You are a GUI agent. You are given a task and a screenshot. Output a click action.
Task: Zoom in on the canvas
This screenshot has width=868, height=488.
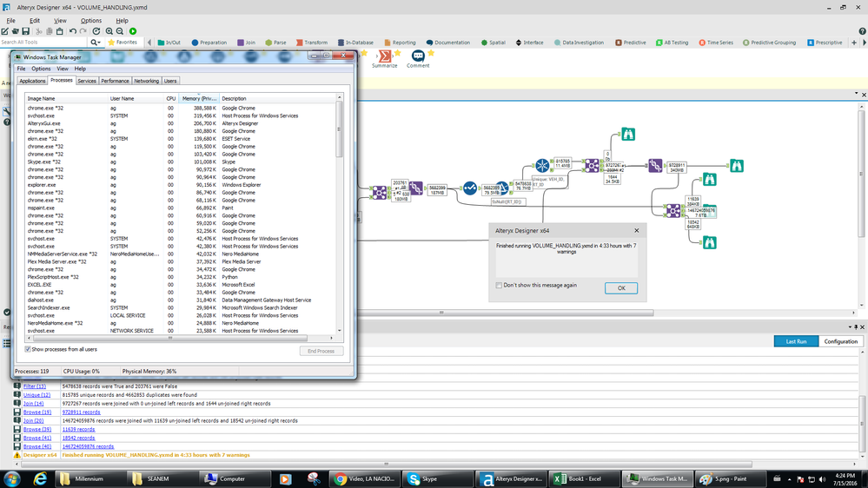coord(109,31)
